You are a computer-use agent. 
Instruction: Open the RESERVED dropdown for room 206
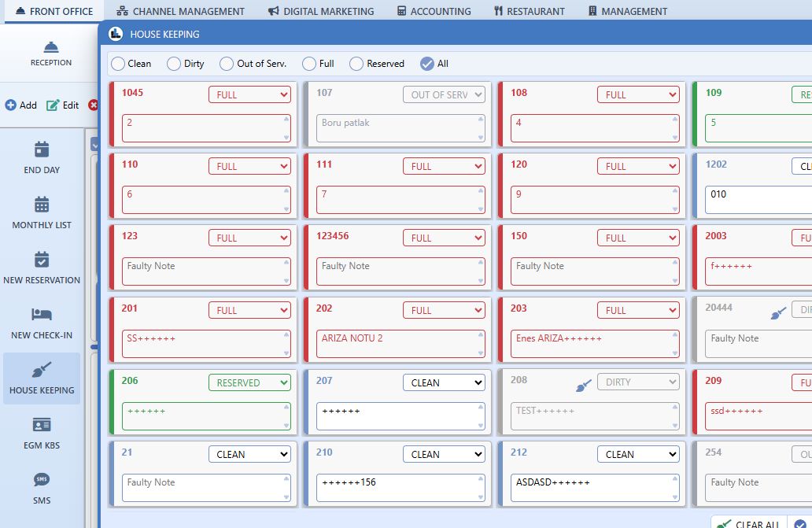249,382
